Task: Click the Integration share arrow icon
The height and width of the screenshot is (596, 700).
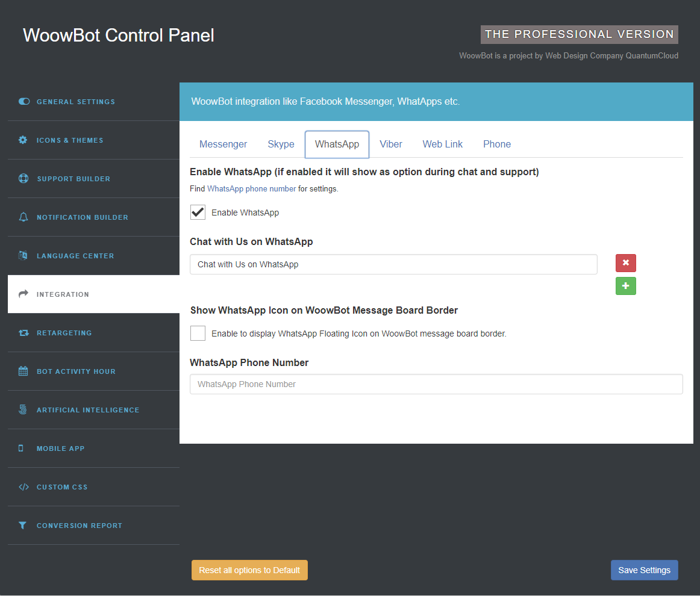Action: tap(23, 294)
